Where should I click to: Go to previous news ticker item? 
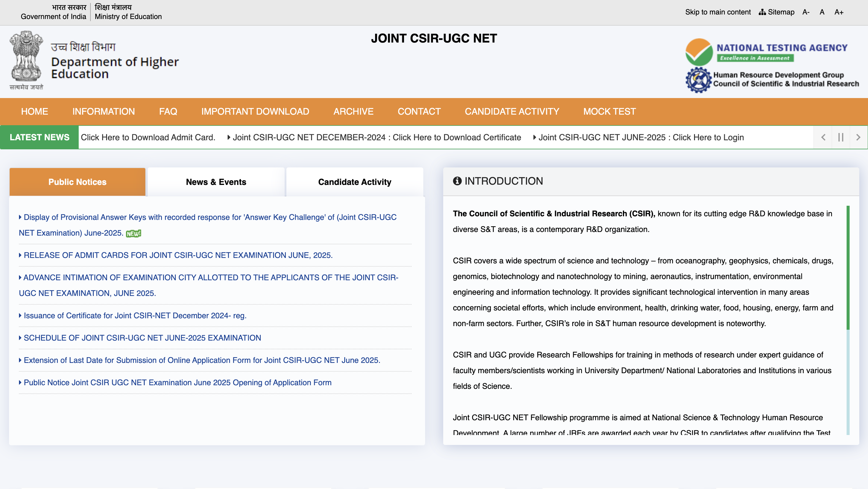coord(823,137)
